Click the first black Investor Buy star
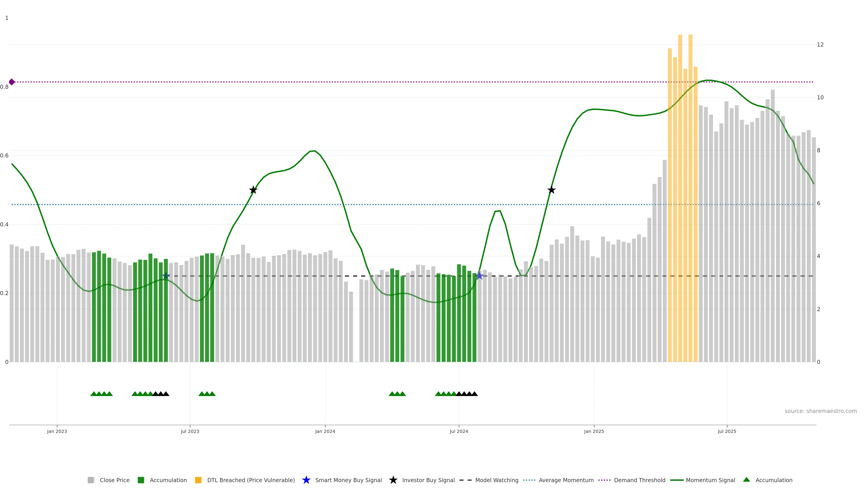Screen dimensions: 868x488 [253, 190]
